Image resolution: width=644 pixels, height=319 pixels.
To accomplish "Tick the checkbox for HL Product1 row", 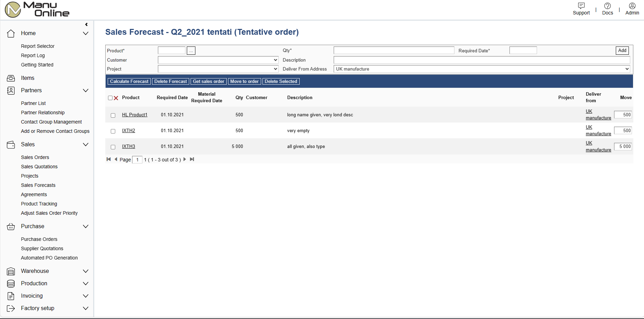I will (x=113, y=115).
